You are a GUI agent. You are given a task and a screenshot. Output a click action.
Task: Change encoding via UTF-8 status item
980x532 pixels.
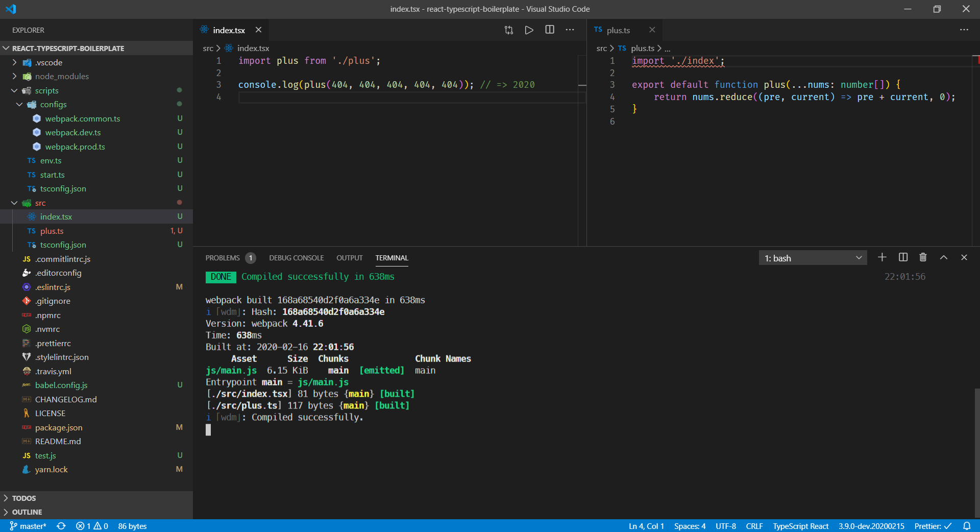(726, 526)
